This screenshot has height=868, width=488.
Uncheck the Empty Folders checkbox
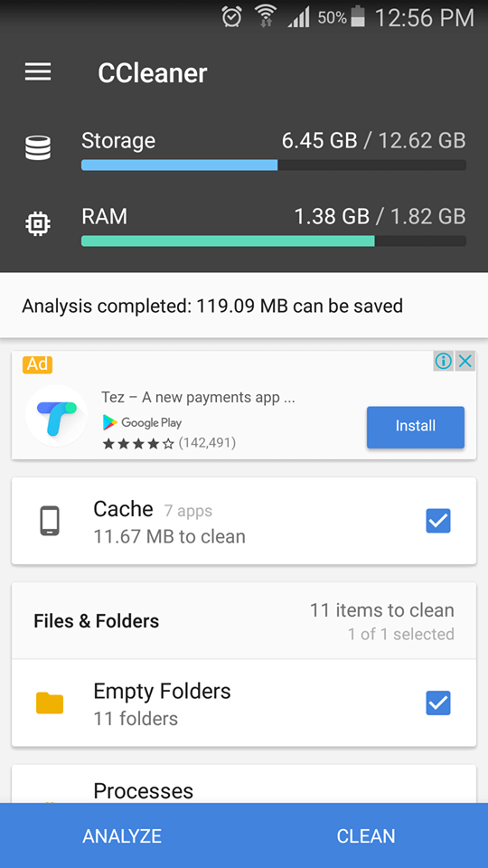point(438,703)
